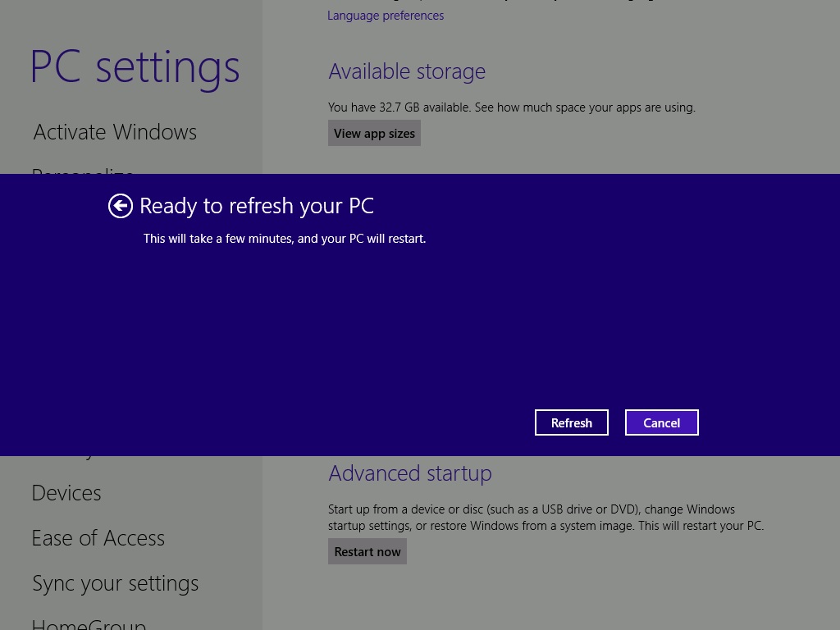The height and width of the screenshot is (630, 840).
Task: Click the Available storage section heading
Action: click(406, 71)
